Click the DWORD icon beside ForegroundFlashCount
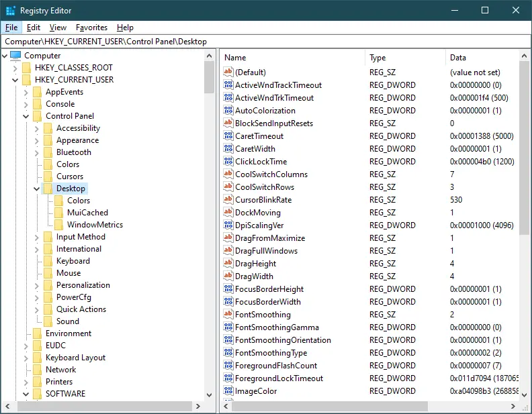 pos(228,365)
